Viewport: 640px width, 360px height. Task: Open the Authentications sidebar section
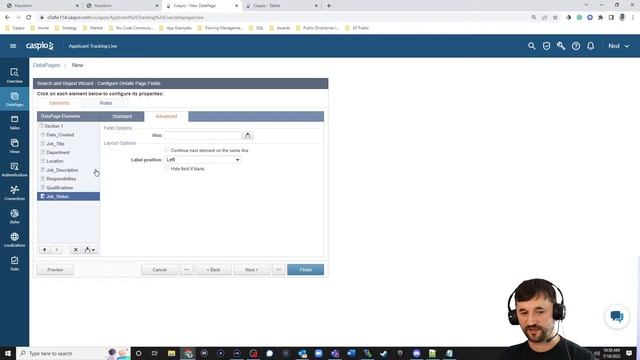14,169
